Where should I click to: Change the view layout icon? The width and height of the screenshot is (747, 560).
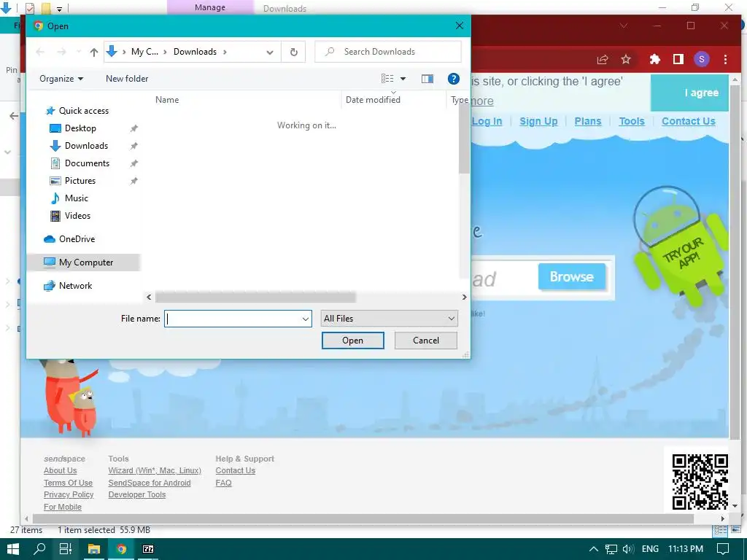pyautogui.click(x=387, y=79)
